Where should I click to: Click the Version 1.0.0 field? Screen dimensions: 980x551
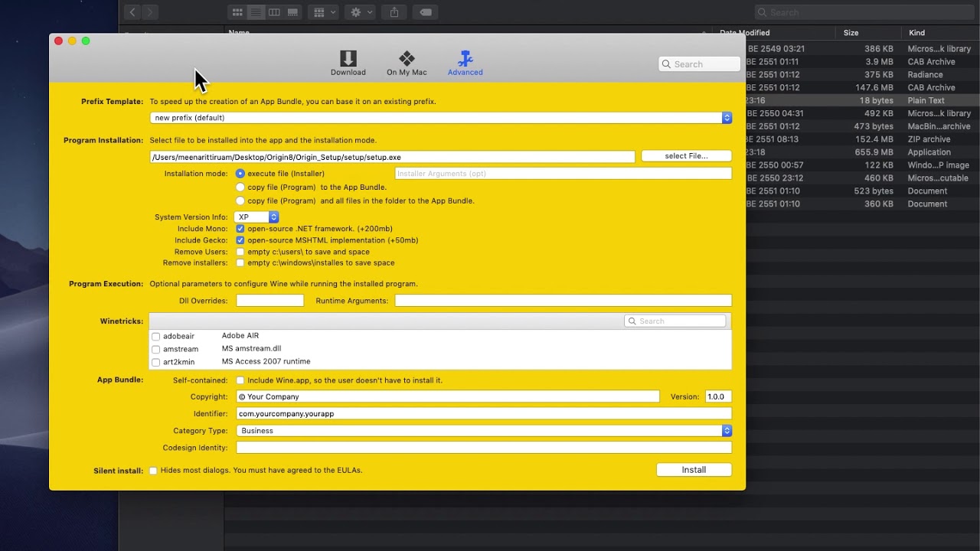(718, 396)
